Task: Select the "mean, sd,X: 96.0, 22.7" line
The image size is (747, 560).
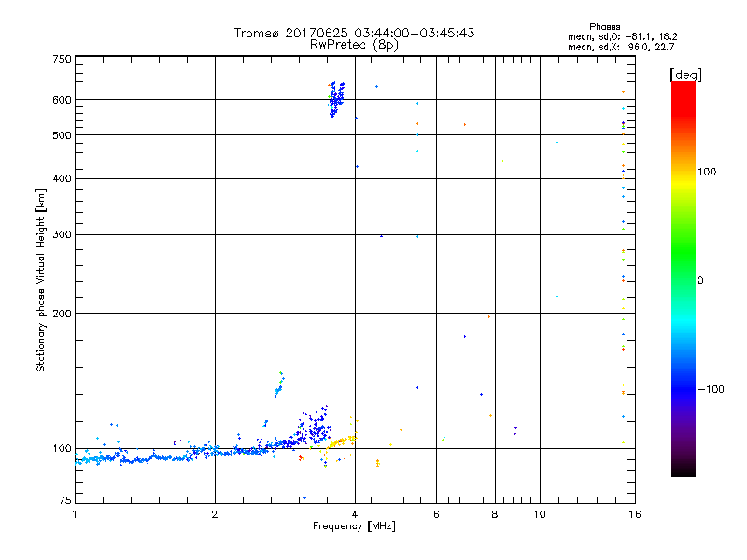Action: (621, 47)
